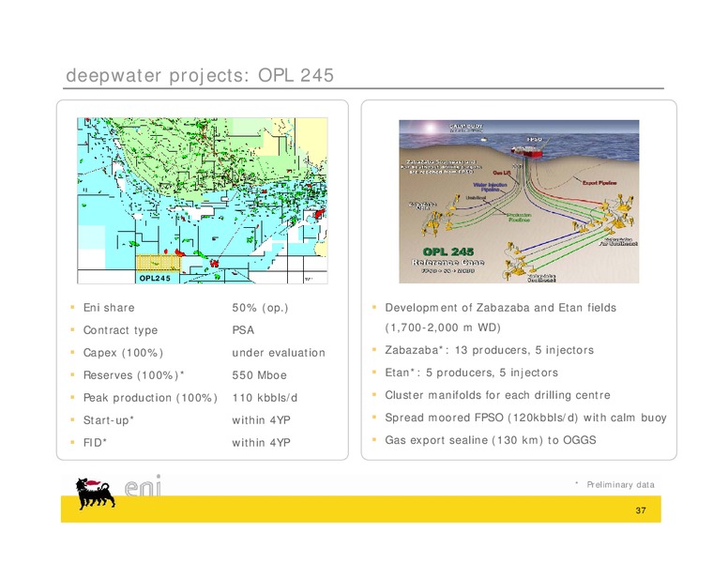The width and height of the screenshot is (728, 563).
Task: Click the 'OPL 245' green title in diagram
Action: pos(448,251)
